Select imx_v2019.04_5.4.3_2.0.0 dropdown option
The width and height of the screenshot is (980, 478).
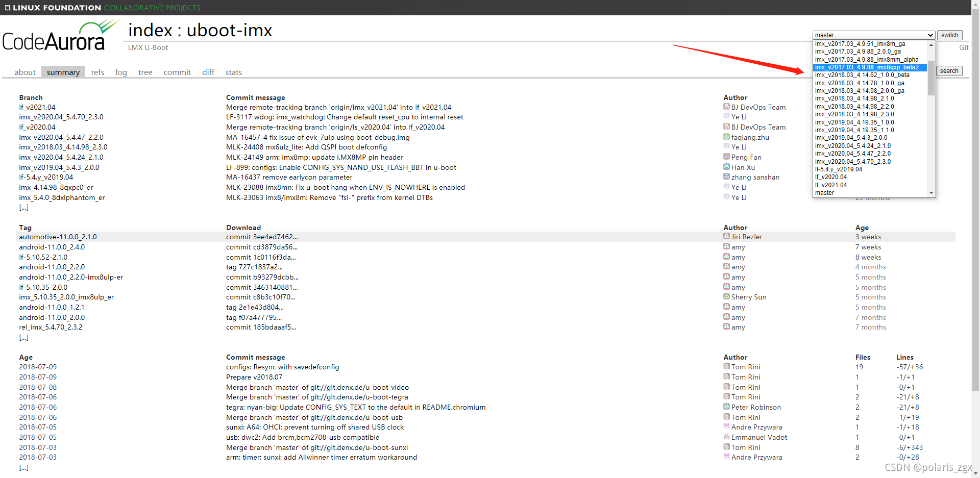click(870, 138)
